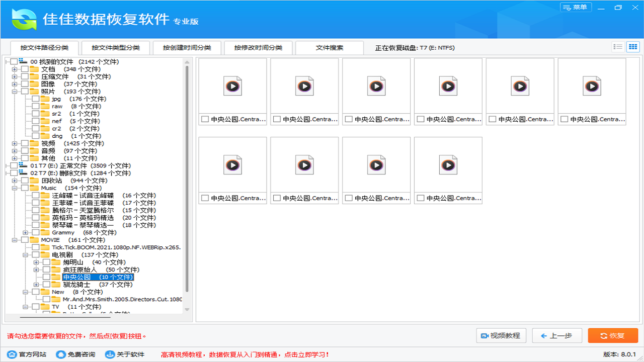Expand the 文档 folder node
The width and height of the screenshot is (644, 362).
click(16, 69)
